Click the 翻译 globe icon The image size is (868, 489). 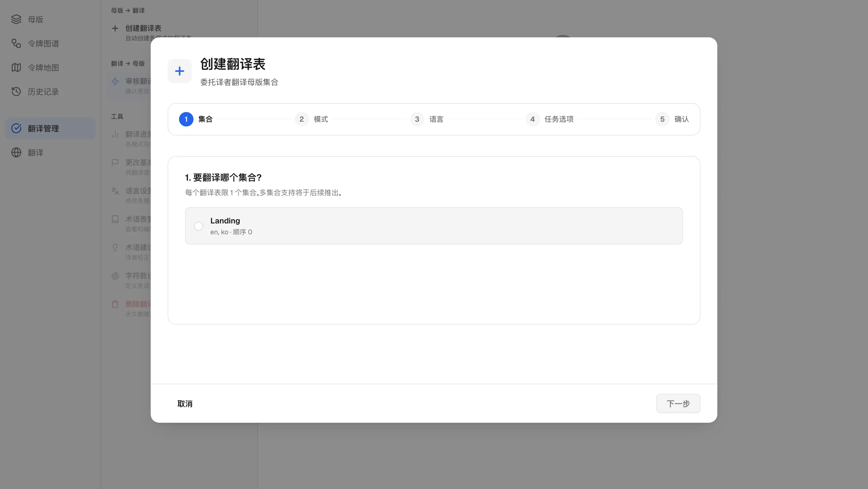(16, 152)
